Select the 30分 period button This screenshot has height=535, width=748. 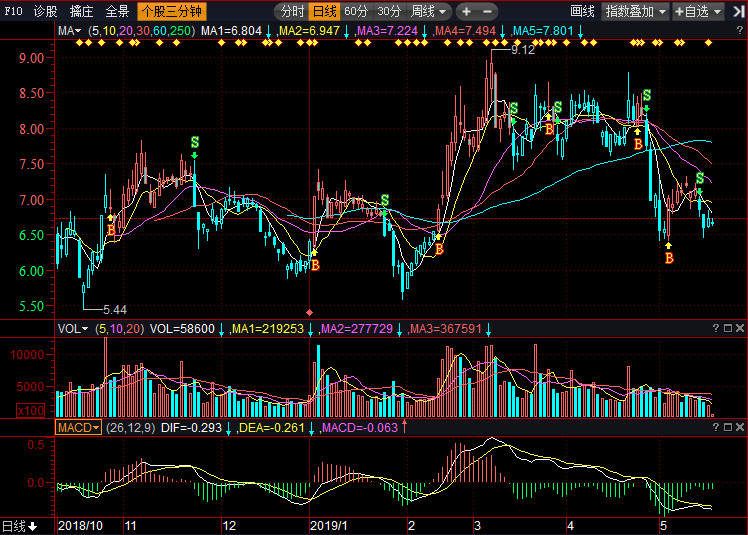point(389,12)
